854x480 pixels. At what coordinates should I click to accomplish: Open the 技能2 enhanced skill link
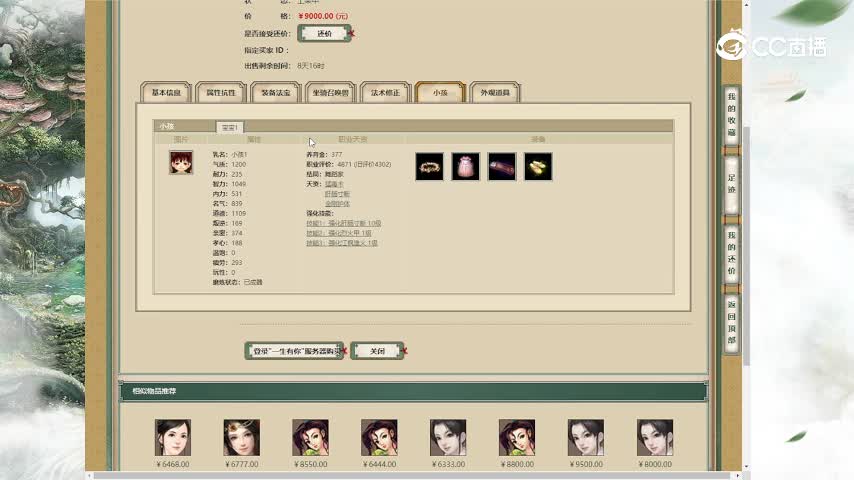339,233
